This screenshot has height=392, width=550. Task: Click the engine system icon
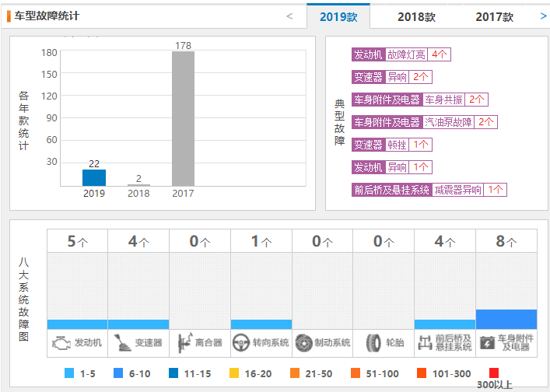click(x=61, y=343)
